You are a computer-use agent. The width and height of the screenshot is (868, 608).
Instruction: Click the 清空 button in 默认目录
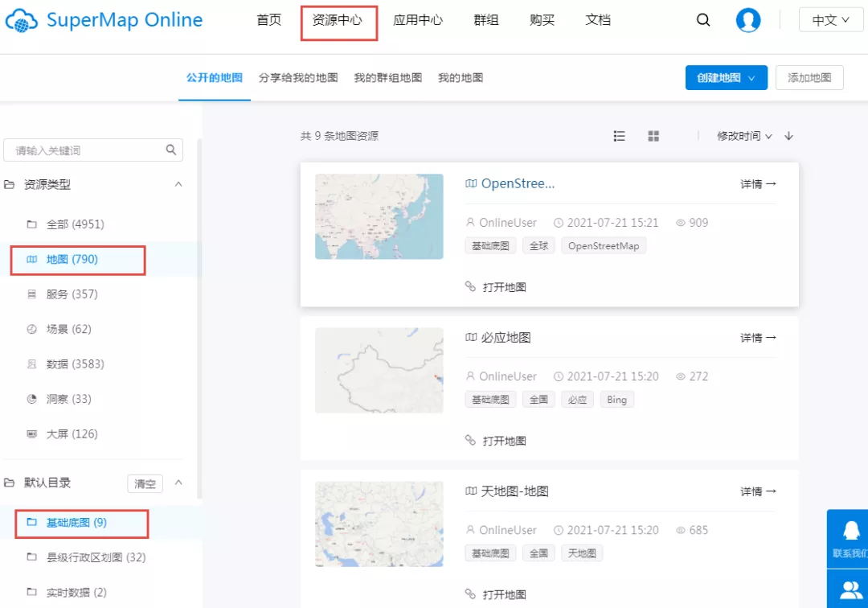[145, 483]
